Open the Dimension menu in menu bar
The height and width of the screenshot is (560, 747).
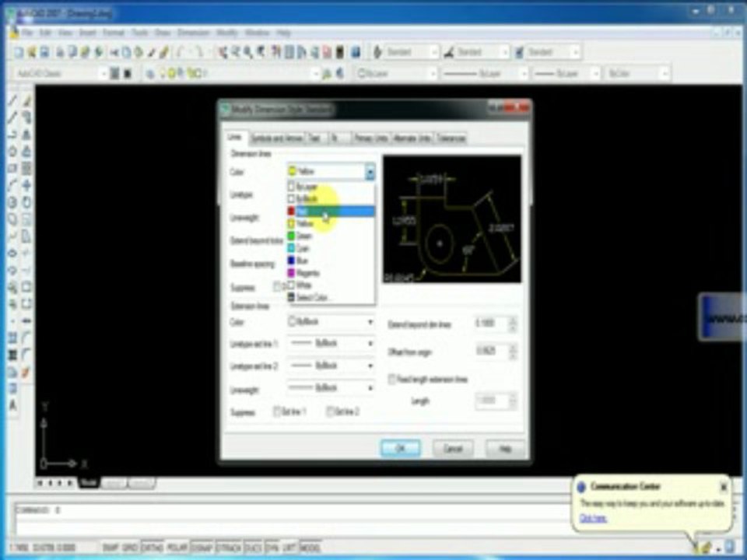(x=194, y=33)
